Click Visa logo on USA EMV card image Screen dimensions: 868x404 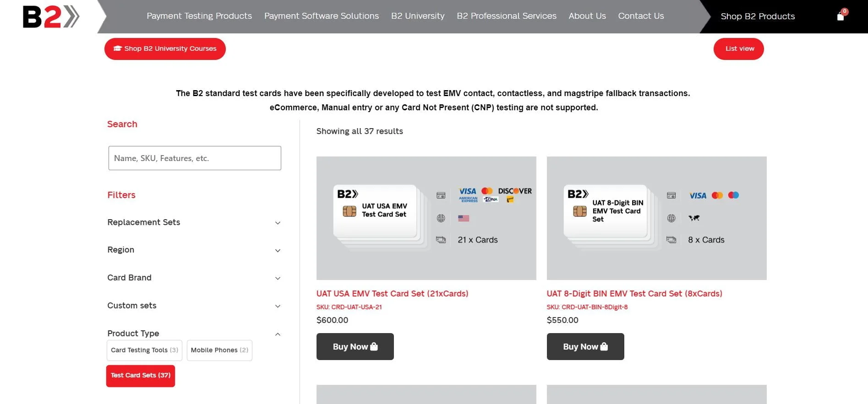(468, 191)
